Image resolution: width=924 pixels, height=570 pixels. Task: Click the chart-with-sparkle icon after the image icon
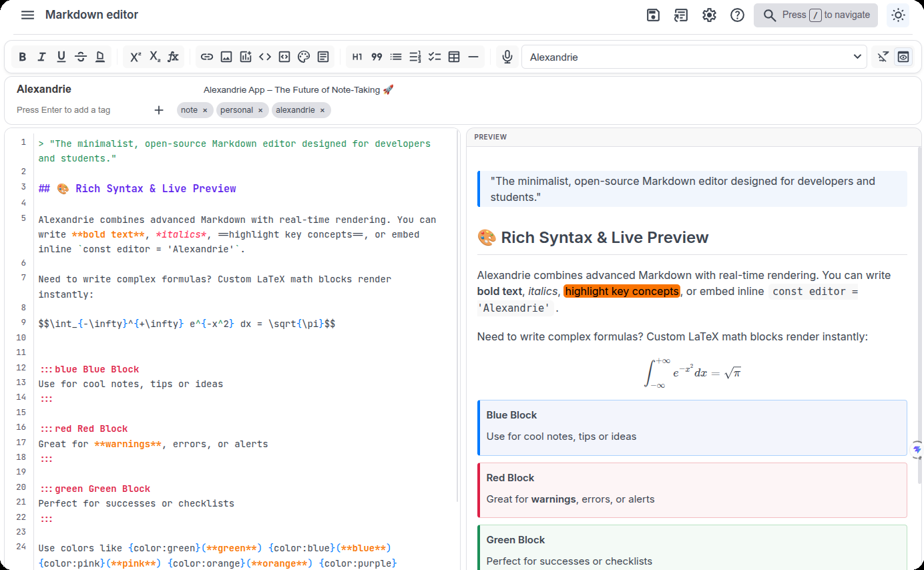246,57
